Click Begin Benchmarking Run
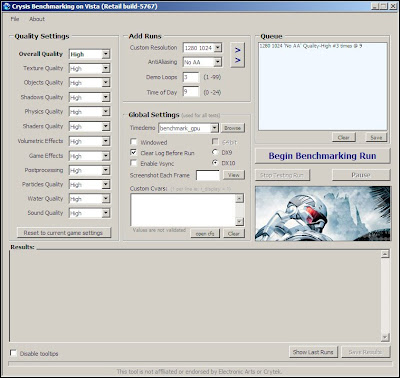Image resolution: width=400 pixels, height=378 pixels. [322, 156]
